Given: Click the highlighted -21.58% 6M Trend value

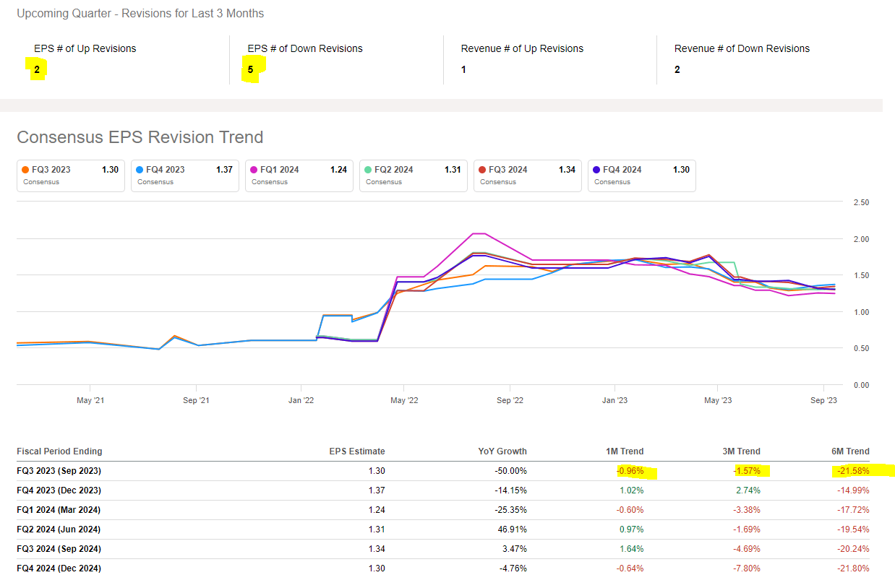Looking at the screenshot, I should 852,471.
